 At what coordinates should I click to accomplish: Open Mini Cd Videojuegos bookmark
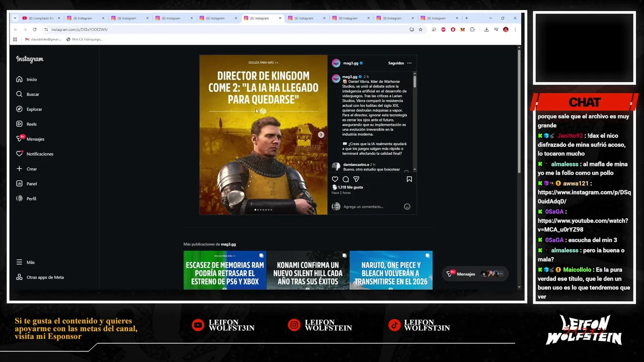tap(84, 39)
